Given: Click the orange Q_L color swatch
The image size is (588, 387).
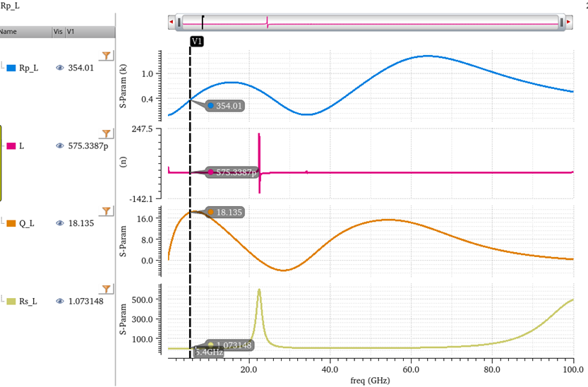Looking at the screenshot, I should 11,223.
